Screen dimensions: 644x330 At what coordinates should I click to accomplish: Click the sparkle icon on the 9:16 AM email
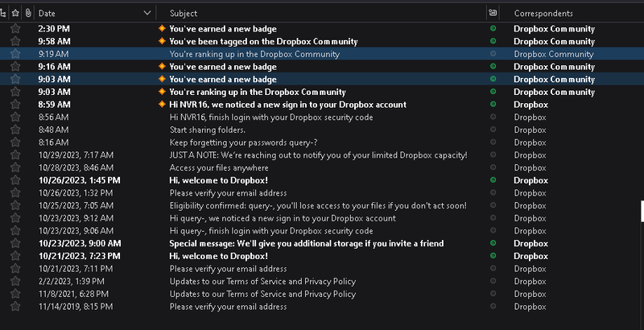[x=162, y=66]
